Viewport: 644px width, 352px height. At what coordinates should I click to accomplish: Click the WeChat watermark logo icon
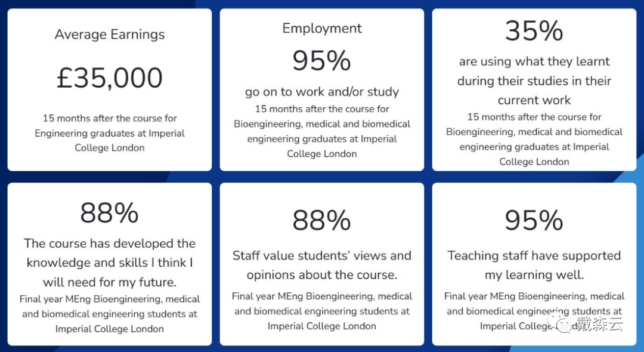[x=560, y=323]
